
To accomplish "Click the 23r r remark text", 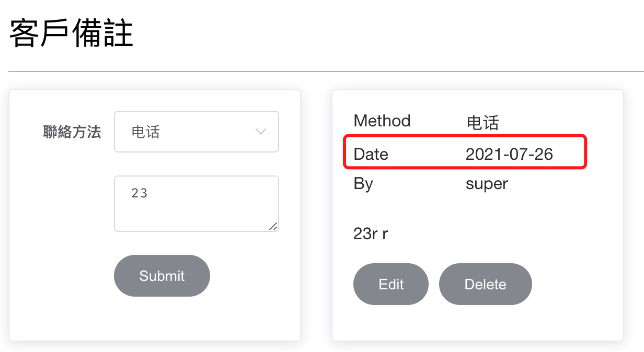I will [x=371, y=233].
